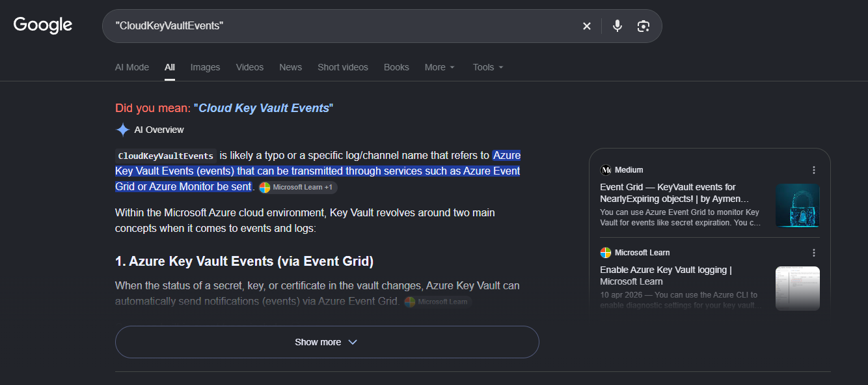This screenshot has height=385, width=868.
Task: Click the padlock thumbnail of Medium article
Action: (798, 205)
